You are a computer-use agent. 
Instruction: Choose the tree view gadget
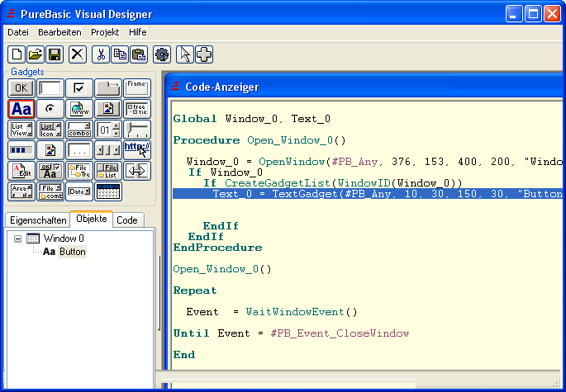pyautogui.click(x=137, y=109)
